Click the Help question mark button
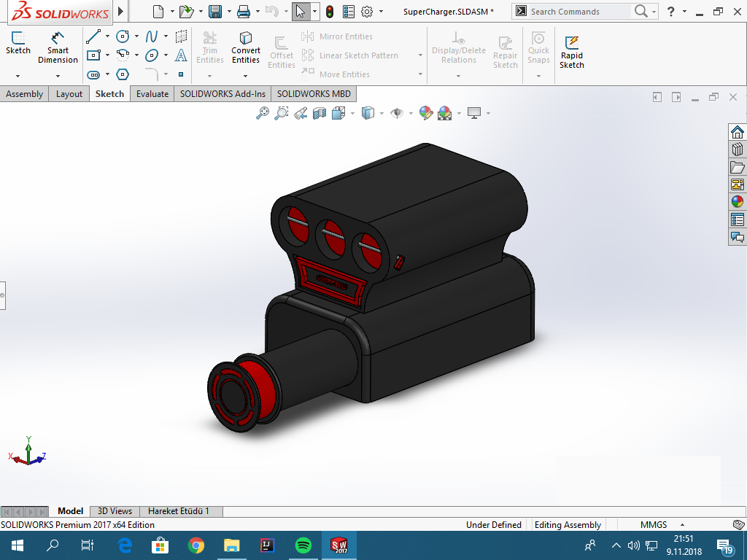The width and height of the screenshot is (747, 560). [x=671, y=12]
